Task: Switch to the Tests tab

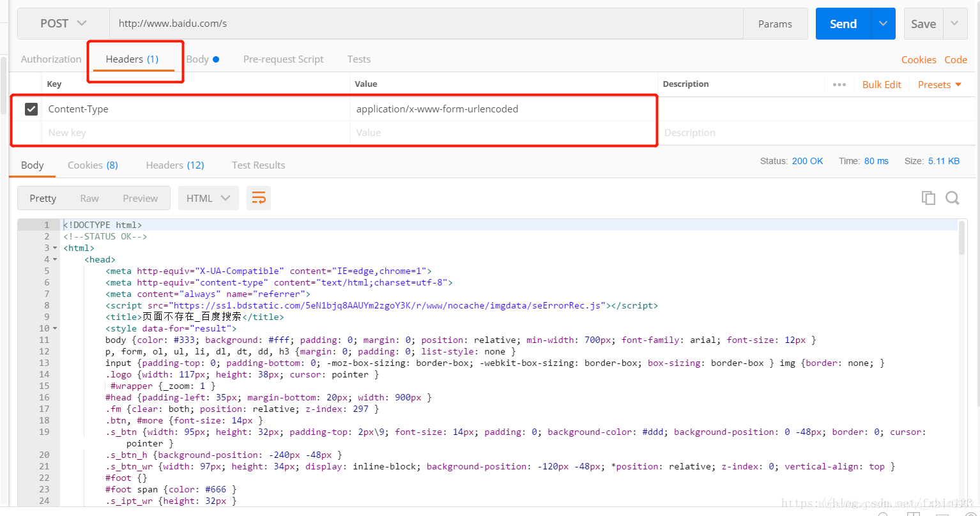Action: pos(359,59)
